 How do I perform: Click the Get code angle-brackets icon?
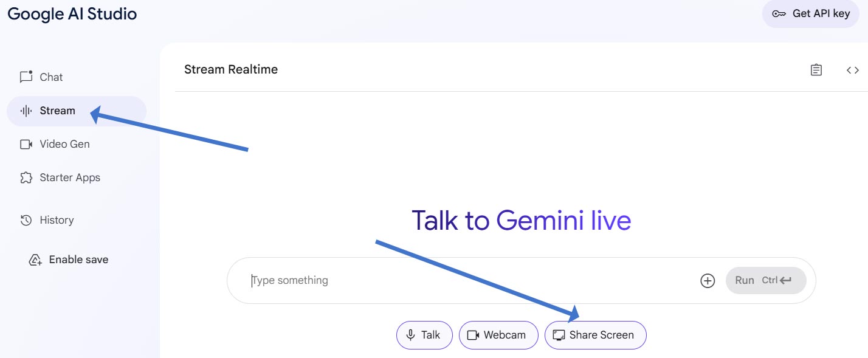point(853,70)
